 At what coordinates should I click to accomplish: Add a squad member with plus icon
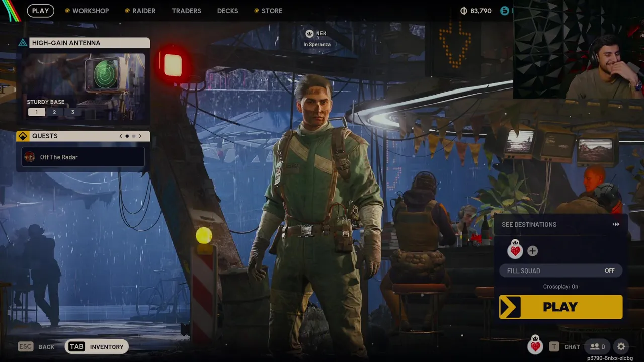pyautogui.click(x=532, y=251)
